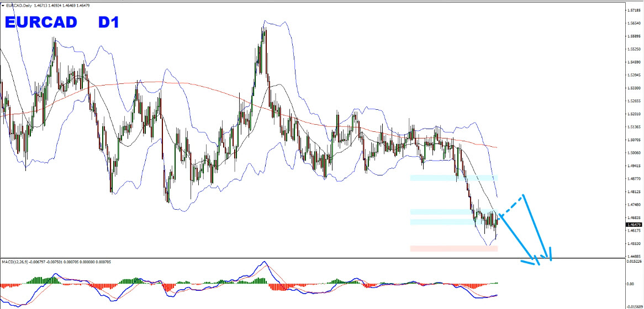Click the 1.44885 price axis label
Viewport: 644px width, 309px height.
(634, 257)
